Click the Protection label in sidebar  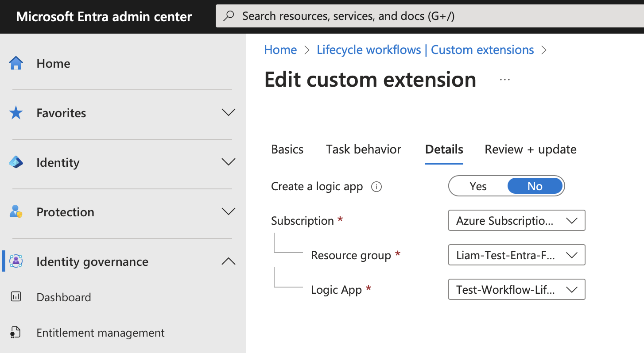point(65,212)
